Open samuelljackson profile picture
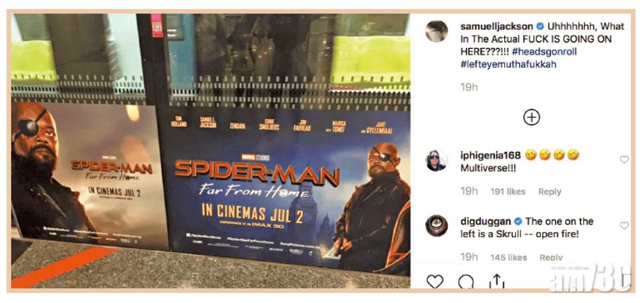644x303 pixels. point(436,31)
